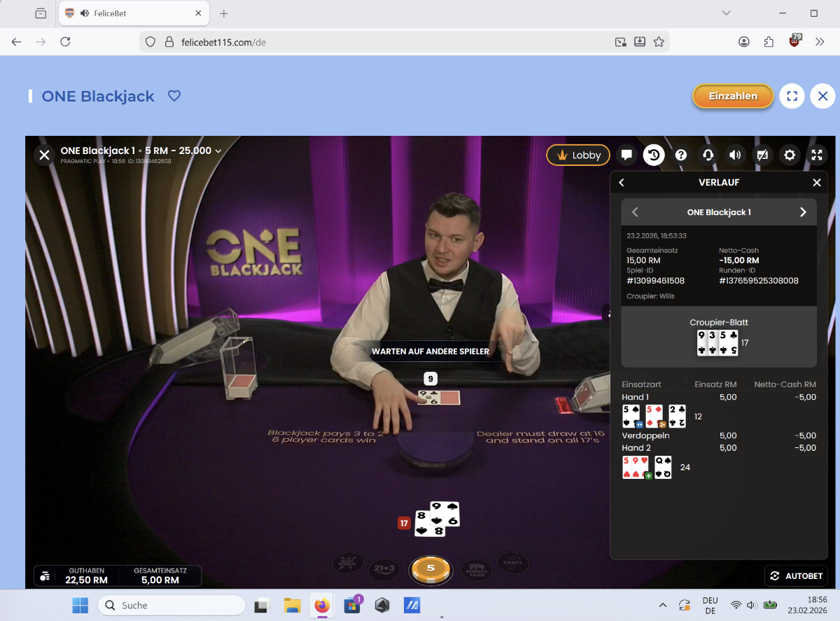Screen dimensions: 840x621
Task: Go back from the Verlauf panel
Action: tap(622, 183)
